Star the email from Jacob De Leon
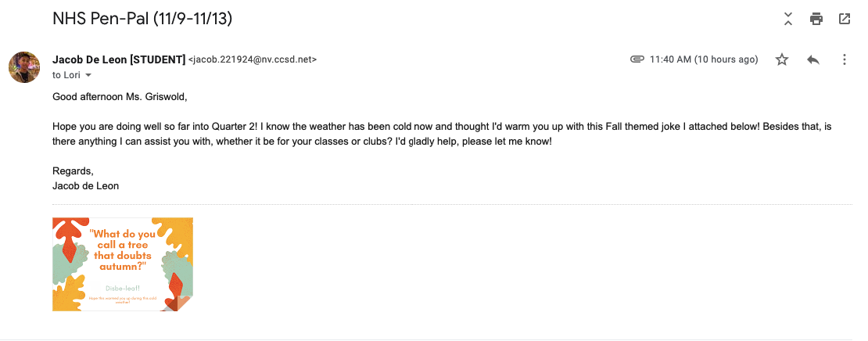 pos(782,59)
